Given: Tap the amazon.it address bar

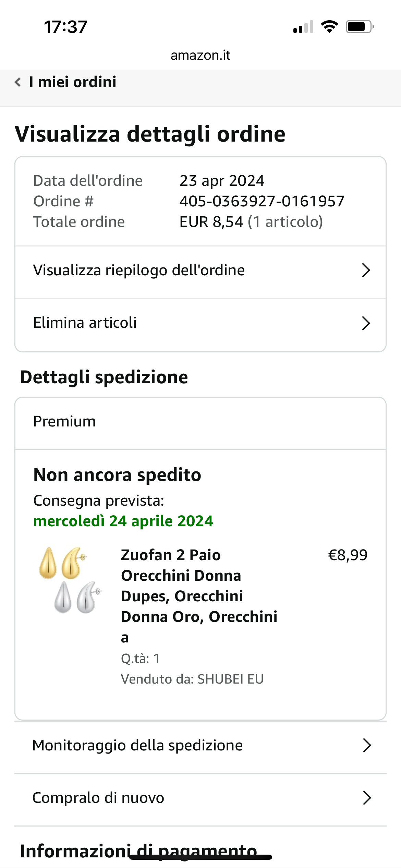Looking at the screenshot, I should [200, 55].
